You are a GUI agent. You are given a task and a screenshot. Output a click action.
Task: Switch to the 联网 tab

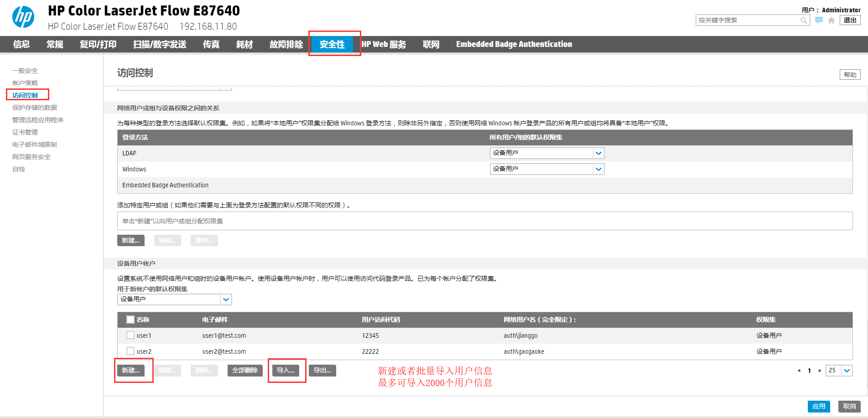pos(431,44)
